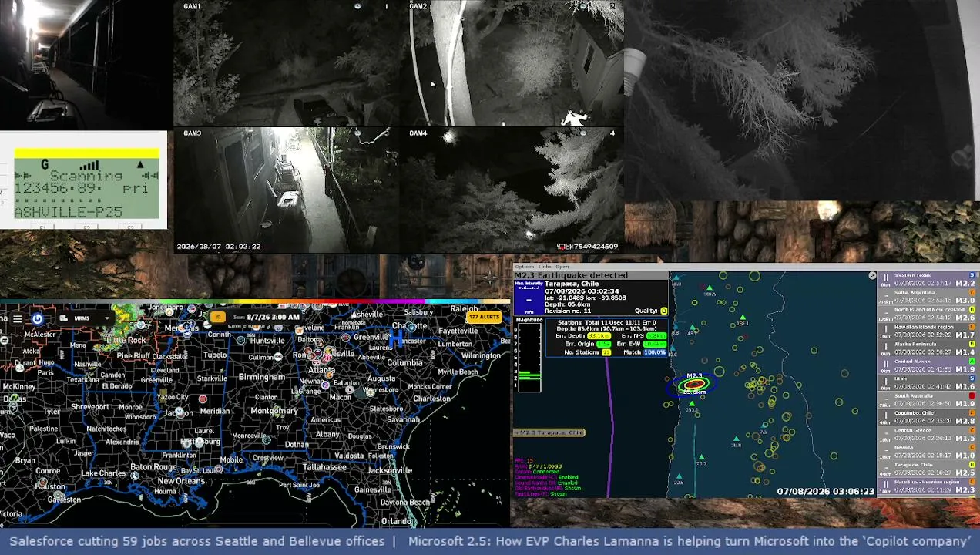
Task: Toggle the radar power button
Action: tap(37, 318)
